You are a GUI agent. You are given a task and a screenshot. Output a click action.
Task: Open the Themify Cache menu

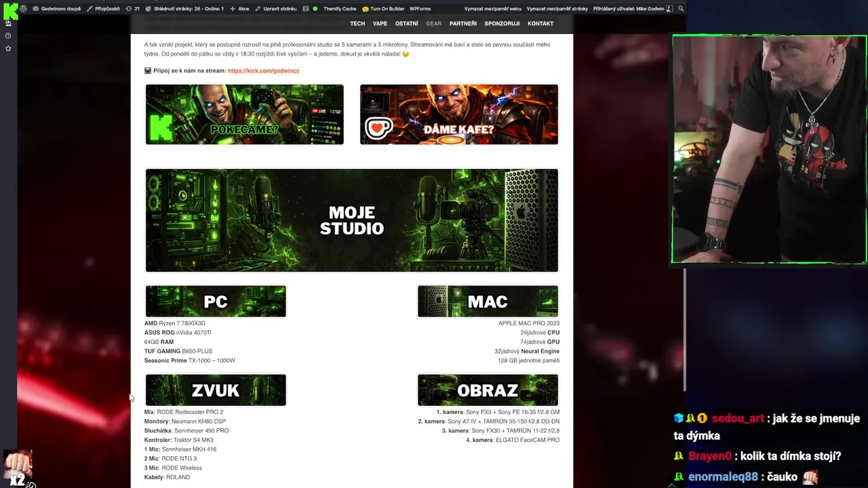pyautogui.click(x=340, y=9)
